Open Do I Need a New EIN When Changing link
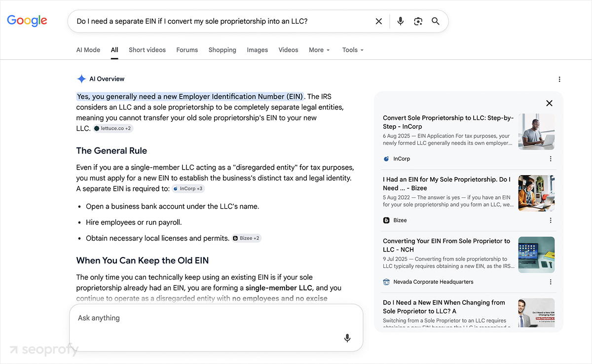This screenshot has width=592, height=364. tap(444, 307)
